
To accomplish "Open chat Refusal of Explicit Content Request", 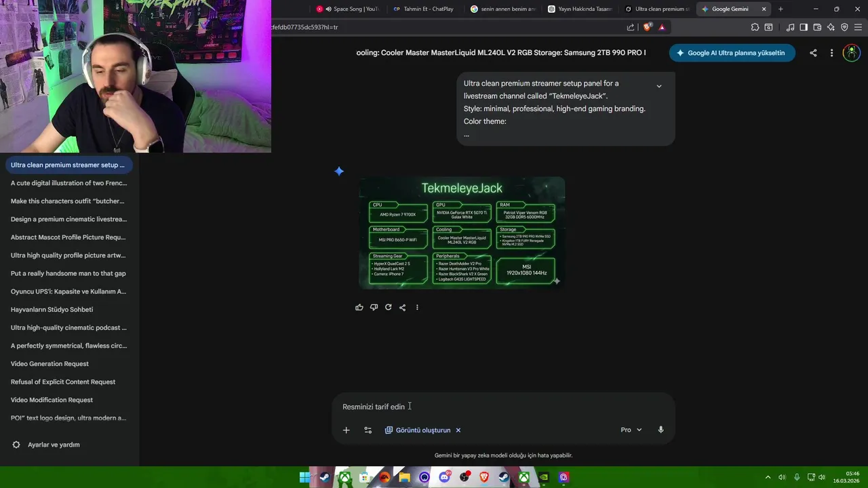I will coord(69,382).
